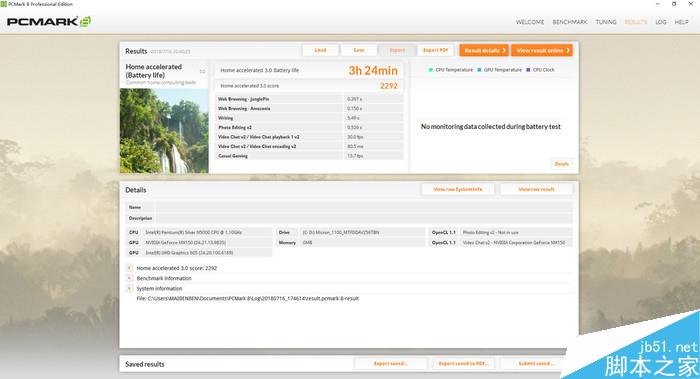Click Export saved to PDF... button
Viewport: 700px width, 379px height.
point(463,364)
